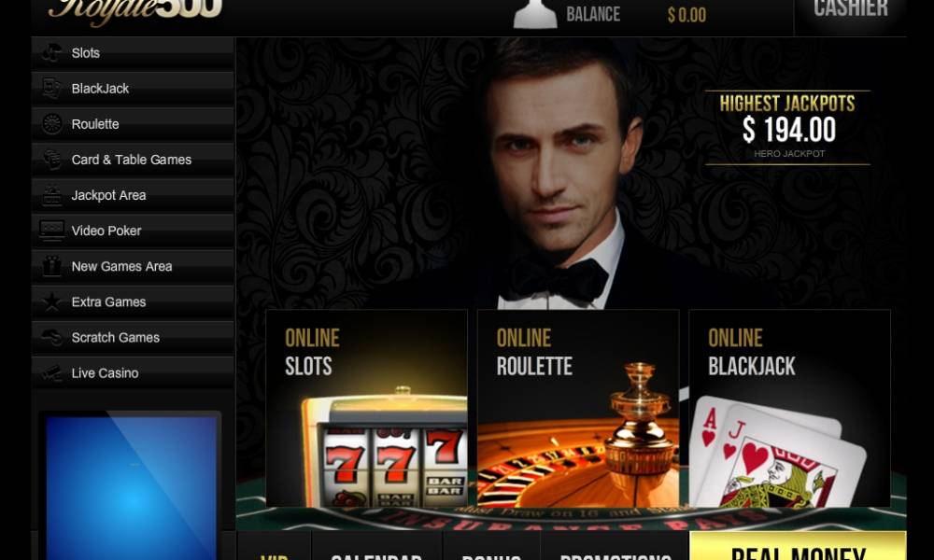
Task: Click the Card & Table Games icon
Action: [x=51, y=160]
